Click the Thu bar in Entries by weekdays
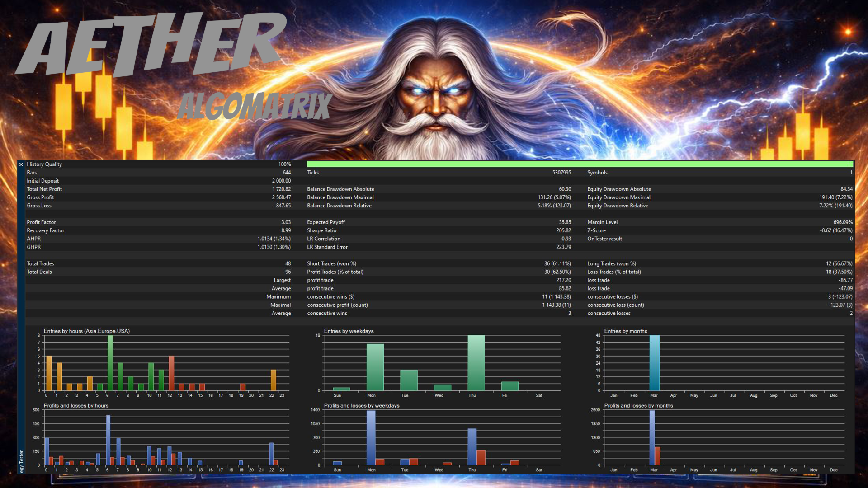This screenshot has height=488, width=868. tap(476, 363)
